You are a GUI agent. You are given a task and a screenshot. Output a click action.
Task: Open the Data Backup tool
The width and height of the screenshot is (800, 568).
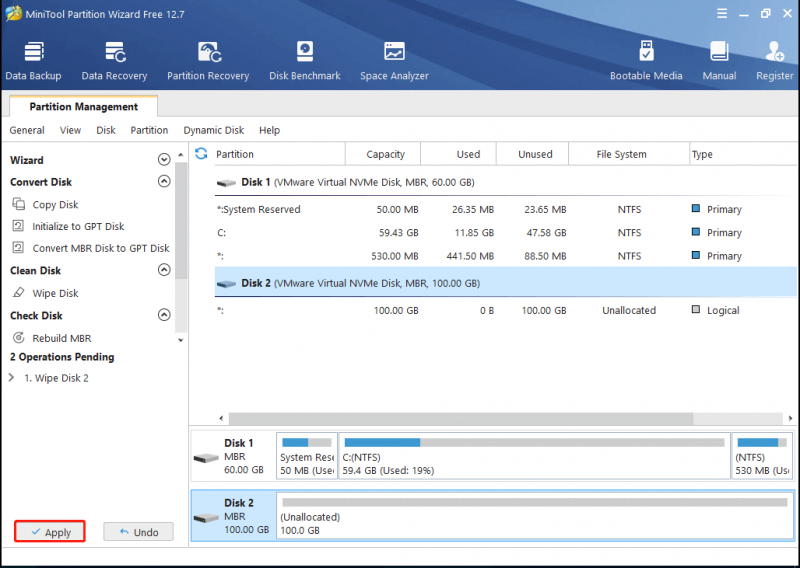[x=33, y=61]
